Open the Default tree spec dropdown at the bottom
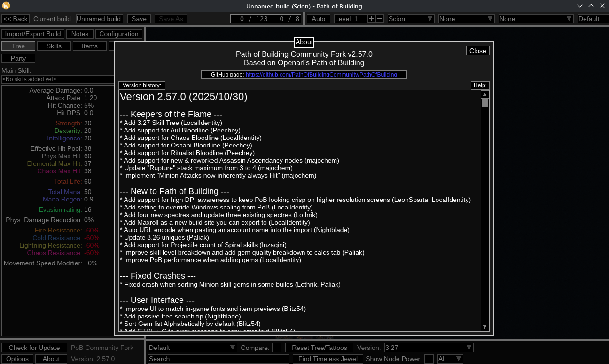Screen dimensions: 609x364 pyautogui.click(x=193, y=348)
